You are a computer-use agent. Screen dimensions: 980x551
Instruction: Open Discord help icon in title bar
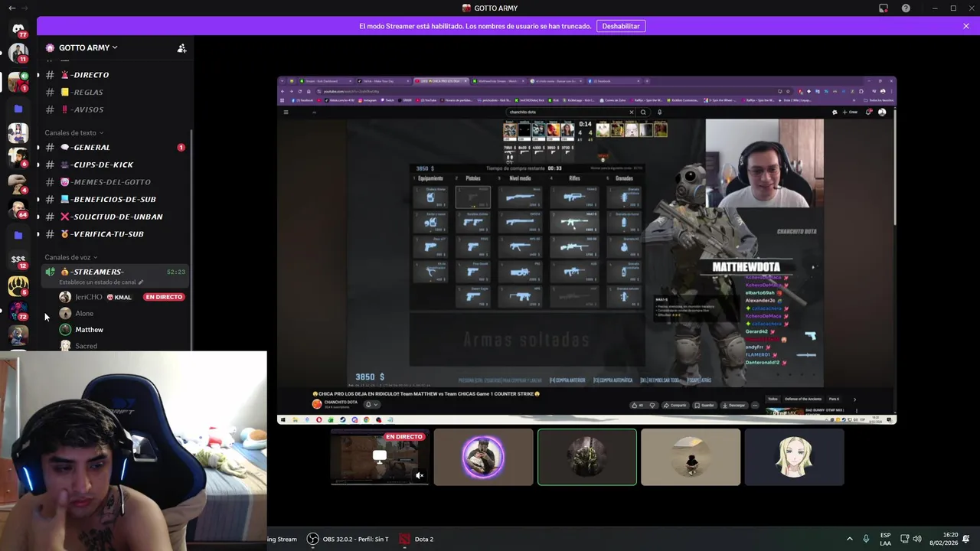pyautogui.click(x=906, y=8)
